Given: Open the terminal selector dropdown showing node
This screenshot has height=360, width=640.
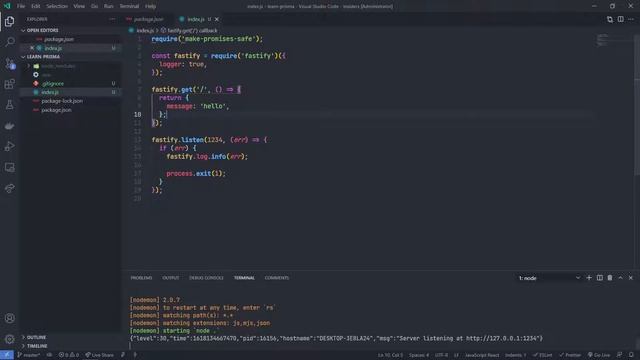Looking at the screenshot, I should 549,278.
